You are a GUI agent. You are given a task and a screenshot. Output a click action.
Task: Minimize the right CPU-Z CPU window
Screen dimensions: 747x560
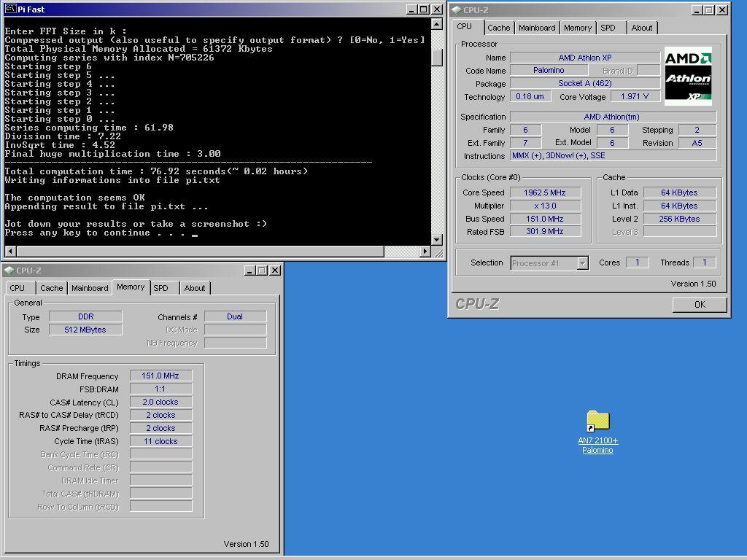(x=697, y=9)
